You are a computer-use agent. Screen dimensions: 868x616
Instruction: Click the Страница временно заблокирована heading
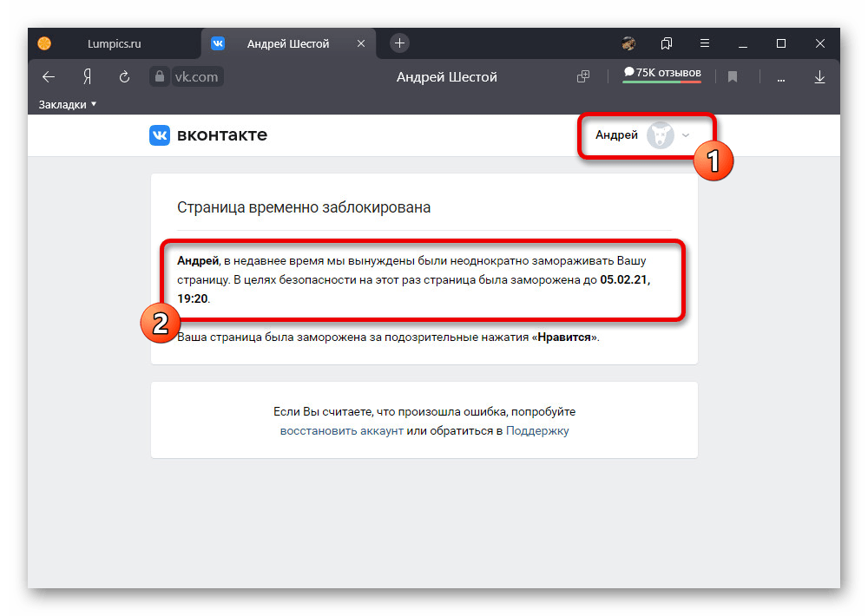pyautogui.click(x=303, y=207)
